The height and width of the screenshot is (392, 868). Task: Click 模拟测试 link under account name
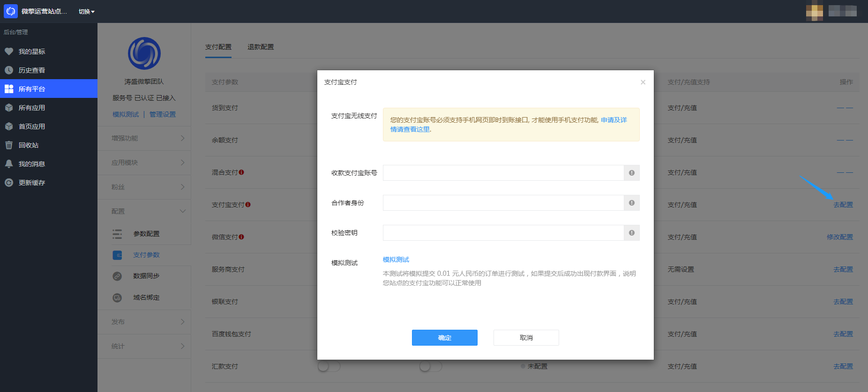click(x=126, y=114)
